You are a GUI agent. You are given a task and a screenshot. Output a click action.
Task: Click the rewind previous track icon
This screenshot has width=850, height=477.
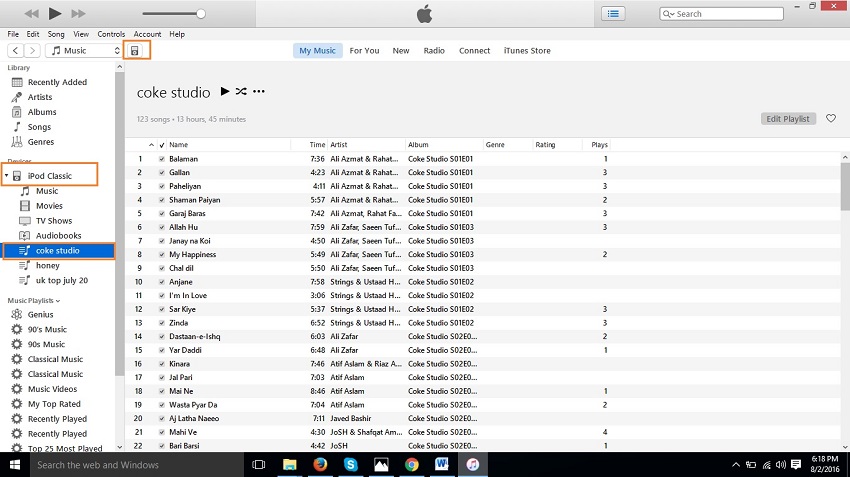tap(30, 14)
